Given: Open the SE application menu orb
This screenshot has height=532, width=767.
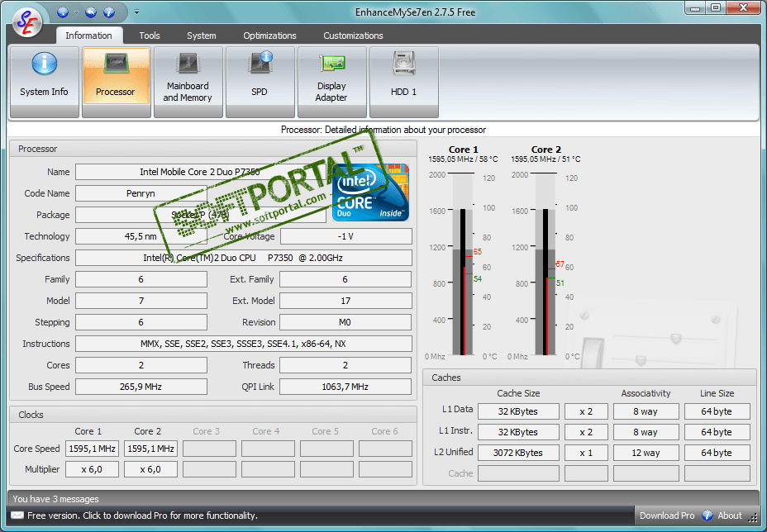Looking at the screenshot, I should (x=27, y=22).
